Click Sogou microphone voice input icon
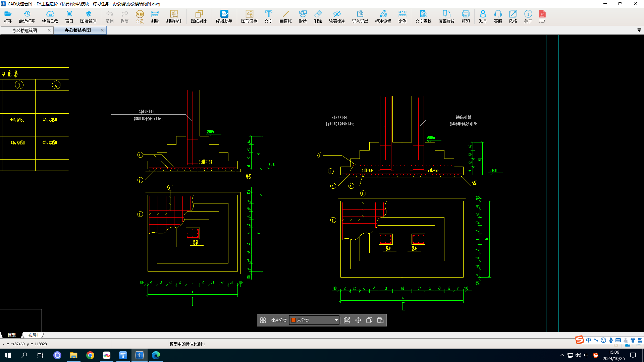 click(x=611, y=340)
